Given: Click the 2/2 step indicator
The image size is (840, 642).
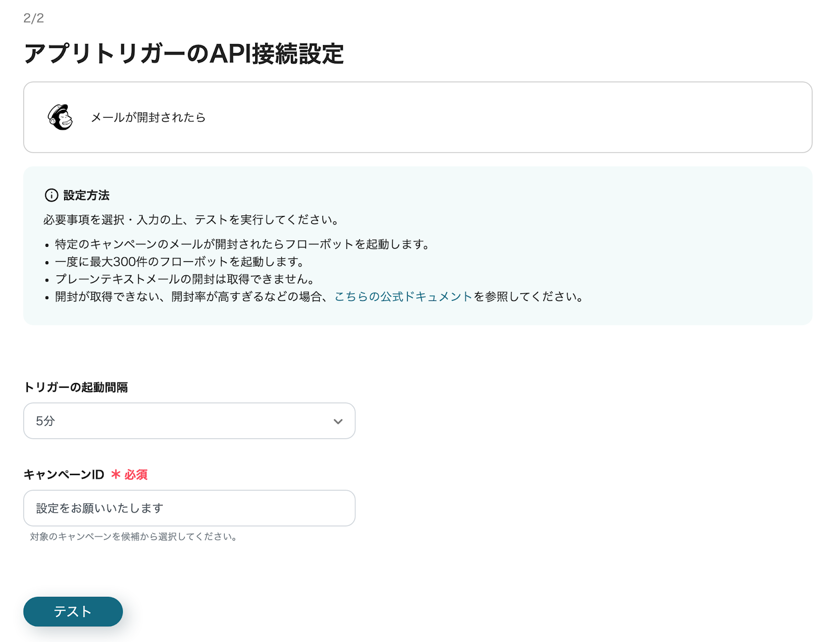Looking at the screenshot, I should click(34, 18).
